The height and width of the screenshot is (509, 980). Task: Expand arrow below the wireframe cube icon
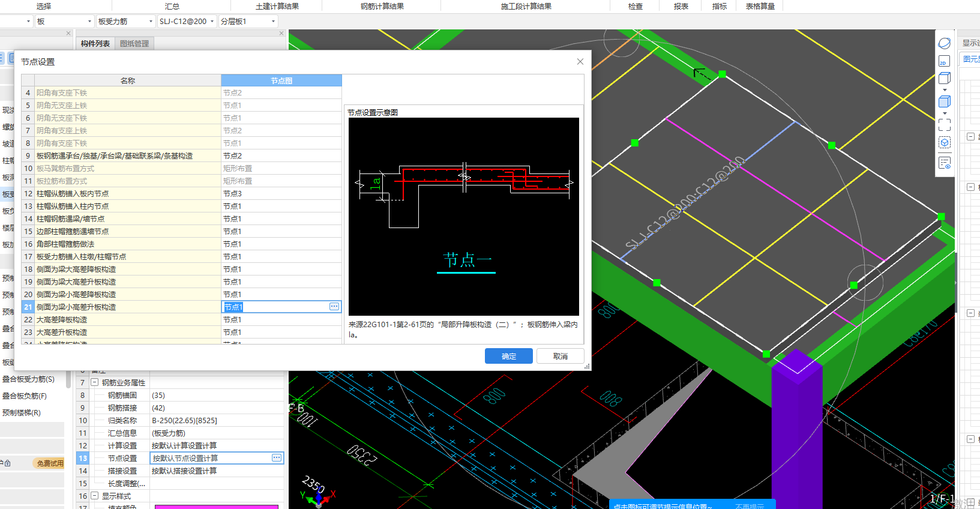coord(945,90)
